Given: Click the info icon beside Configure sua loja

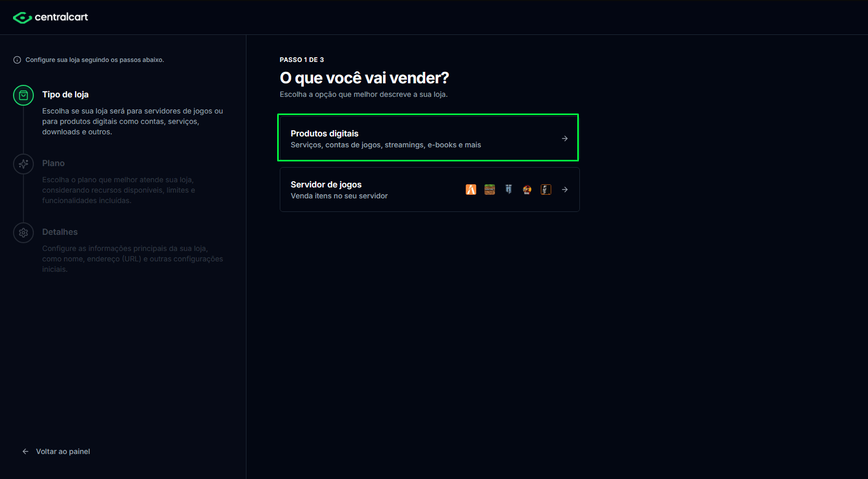Looking at the screenshot, I should [x=17, y=60].
